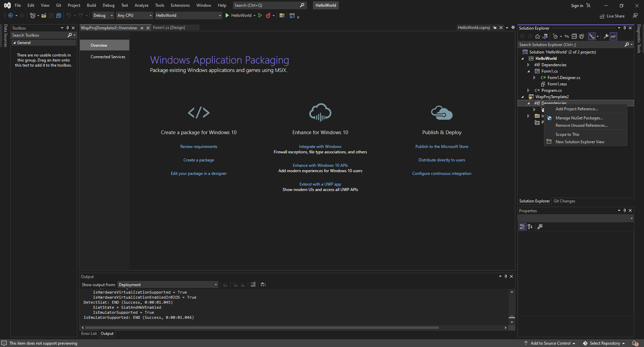Open settings gear next to document tabs
Viewport: 644px width, 347px height.
coord(513,28)
